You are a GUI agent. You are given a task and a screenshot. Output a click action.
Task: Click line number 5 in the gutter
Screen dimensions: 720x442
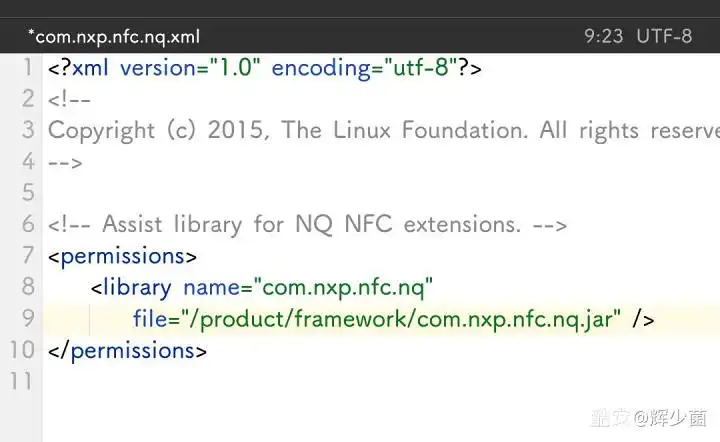(x=27, y=193)
